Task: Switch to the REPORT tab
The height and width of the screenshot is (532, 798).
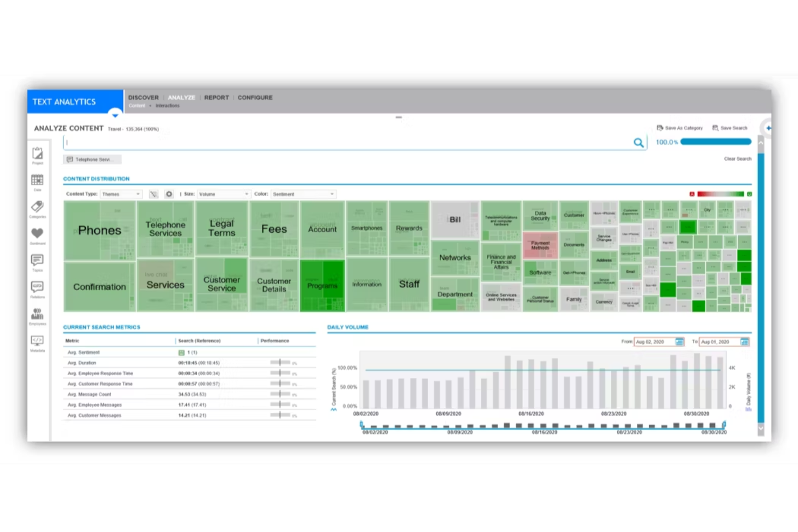Action: tap(216, 98)
